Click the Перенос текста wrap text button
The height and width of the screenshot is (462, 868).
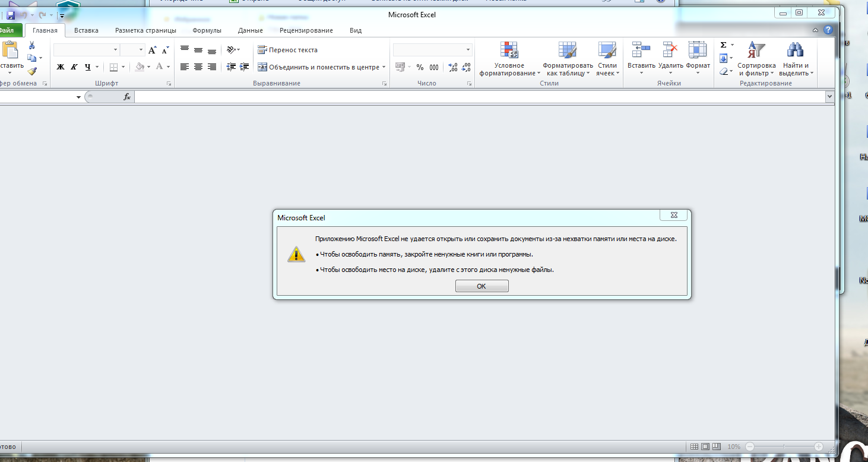(x=288, y=50)
